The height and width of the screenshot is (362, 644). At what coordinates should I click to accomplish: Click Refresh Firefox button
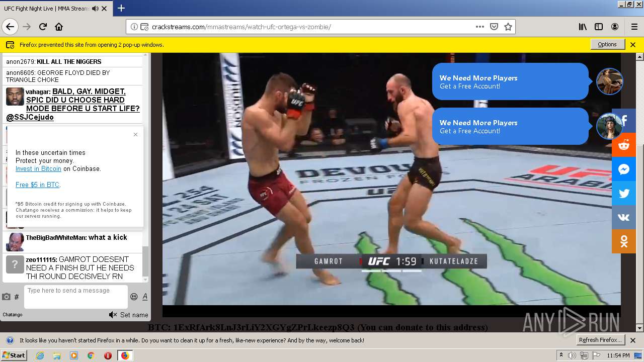pos(601,340)
